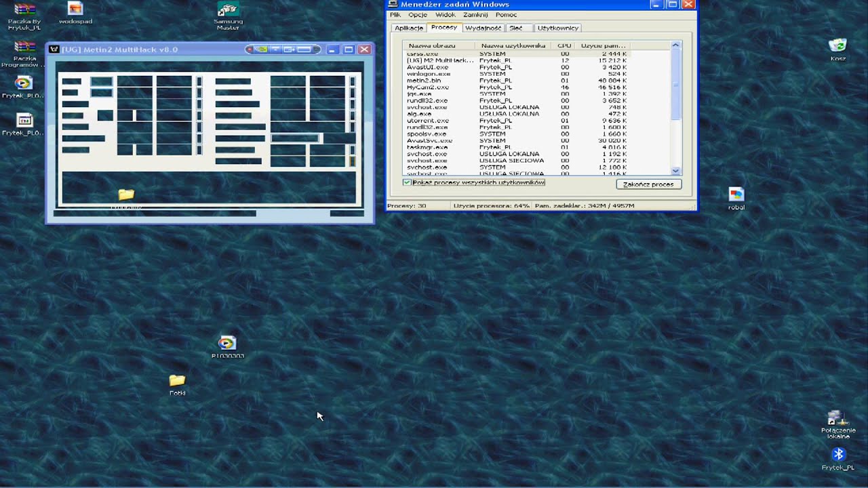Switch to the Aplikacje tab

coord(409,28)
